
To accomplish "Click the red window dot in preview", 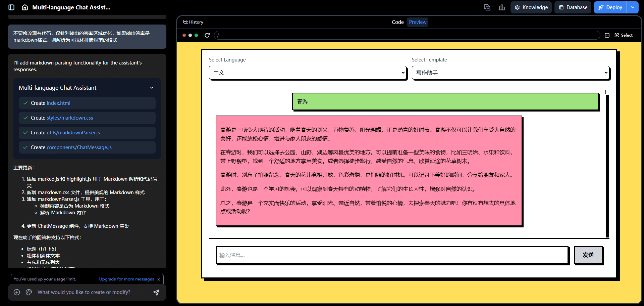I will [184, 35].
